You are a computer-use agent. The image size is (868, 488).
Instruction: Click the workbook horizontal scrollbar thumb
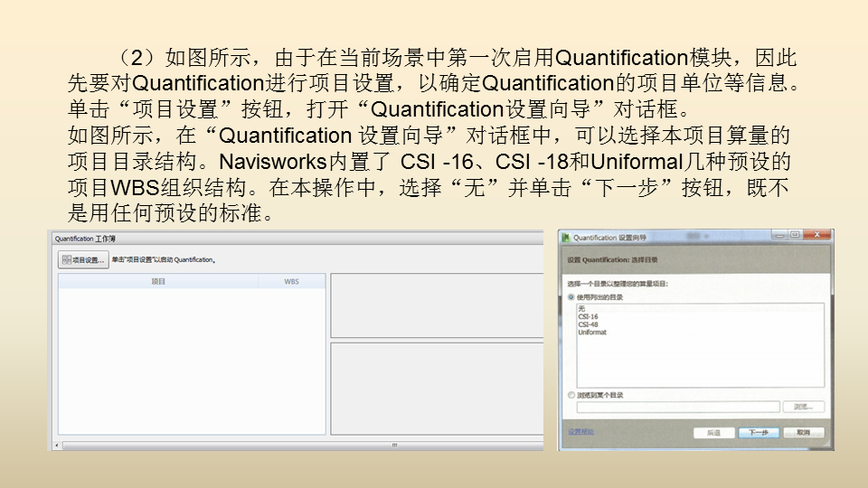[x=304, y=446]
